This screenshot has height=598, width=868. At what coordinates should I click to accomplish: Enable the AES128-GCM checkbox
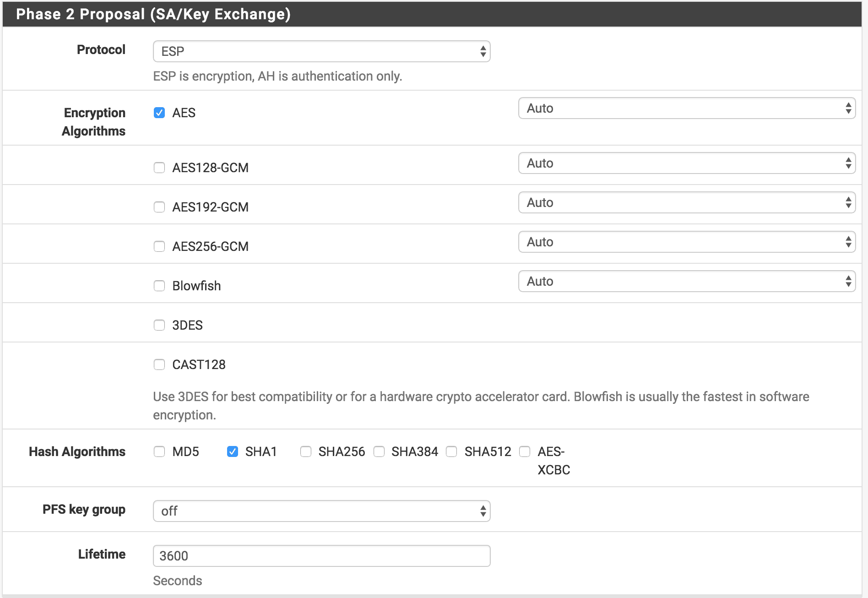[x=159, y=168]
